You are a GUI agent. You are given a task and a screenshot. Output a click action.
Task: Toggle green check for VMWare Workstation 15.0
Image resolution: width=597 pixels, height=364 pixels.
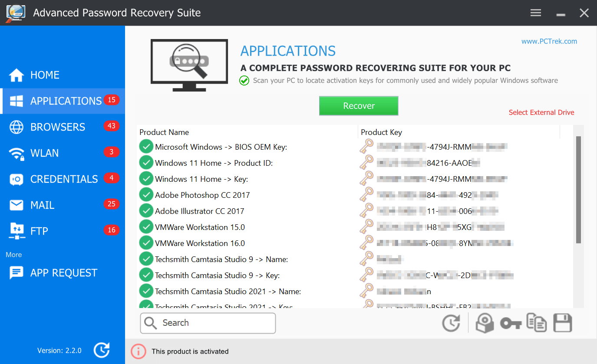146,226
